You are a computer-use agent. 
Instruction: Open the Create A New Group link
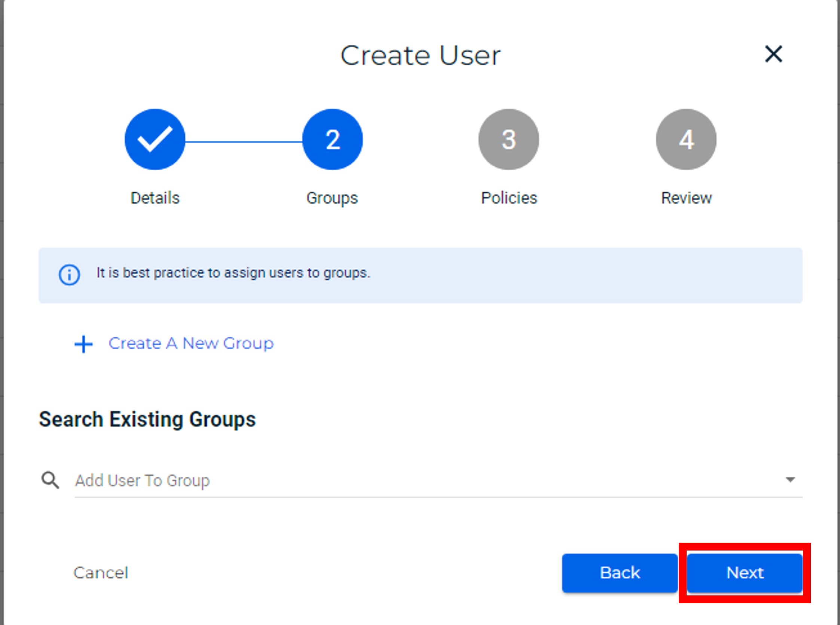tap(191, 344)
